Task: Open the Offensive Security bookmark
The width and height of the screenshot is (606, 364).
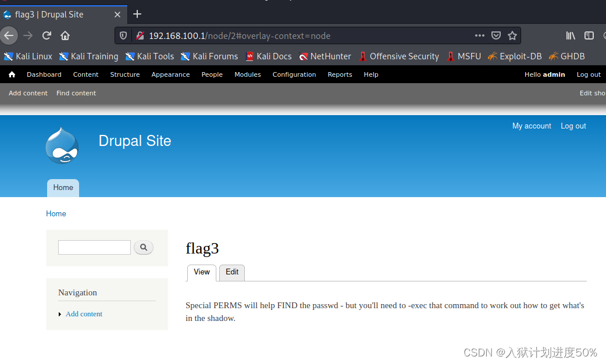Action: pos(399,56)
